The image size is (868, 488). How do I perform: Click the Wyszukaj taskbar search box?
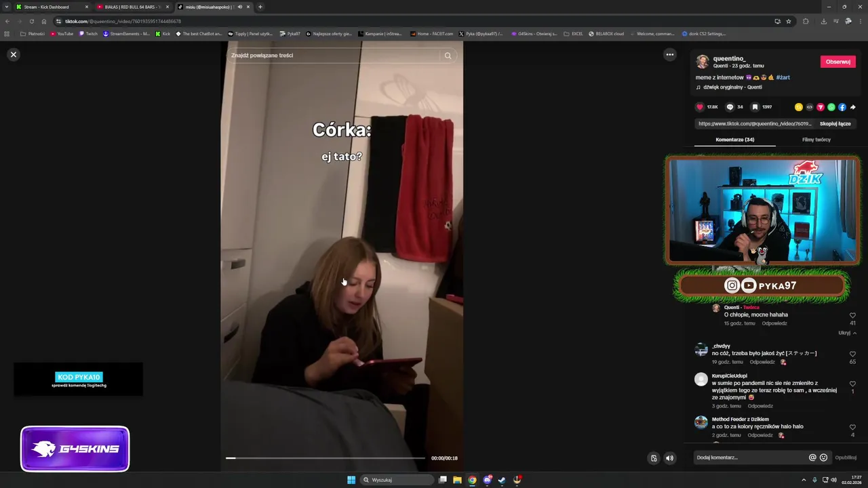[398, 480]
